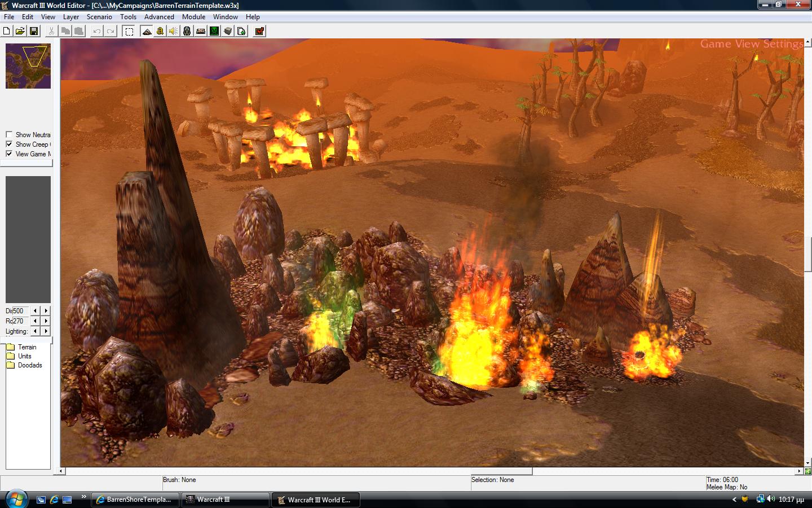Open the Import Manager icon
Screen dimensions: 812x508
(241, 31)
